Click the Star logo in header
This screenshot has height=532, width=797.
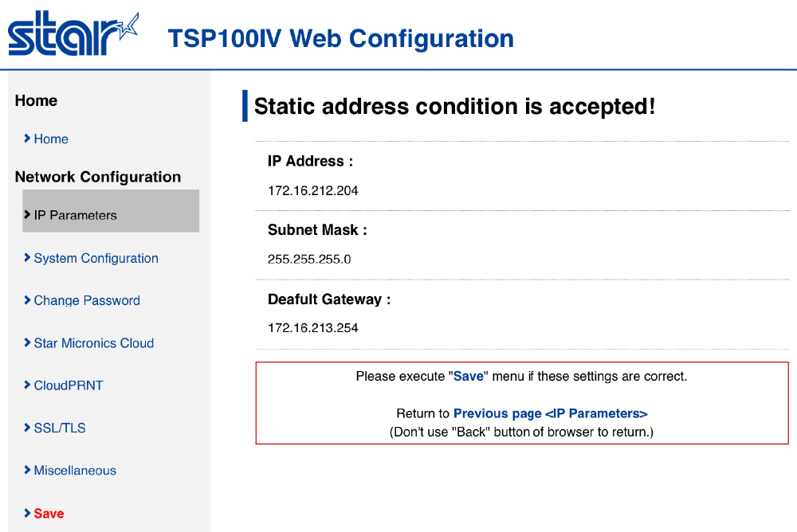tap(73, 34)
